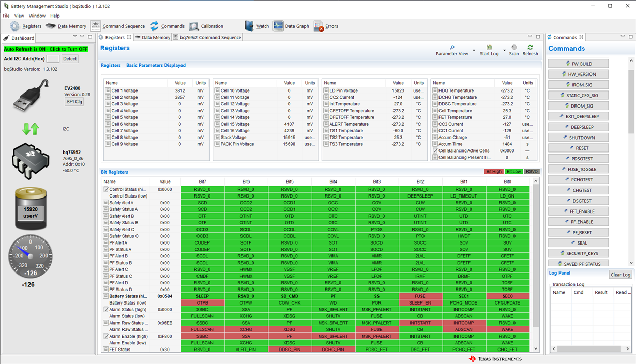Screen dimensions: 636x364
Task: Click the battery voltage icon showing 15920
Action: pyautogui.click(x=31, y=209)
